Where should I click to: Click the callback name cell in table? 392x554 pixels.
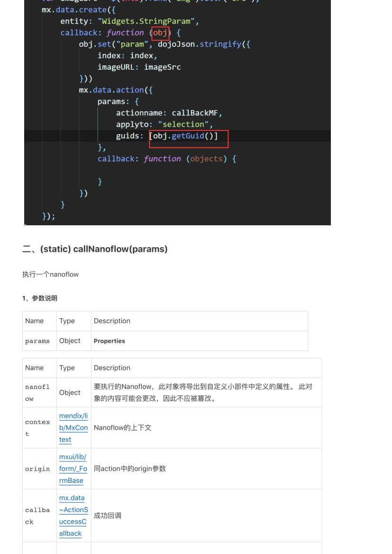pyautogui.click(x=37, y=516)
